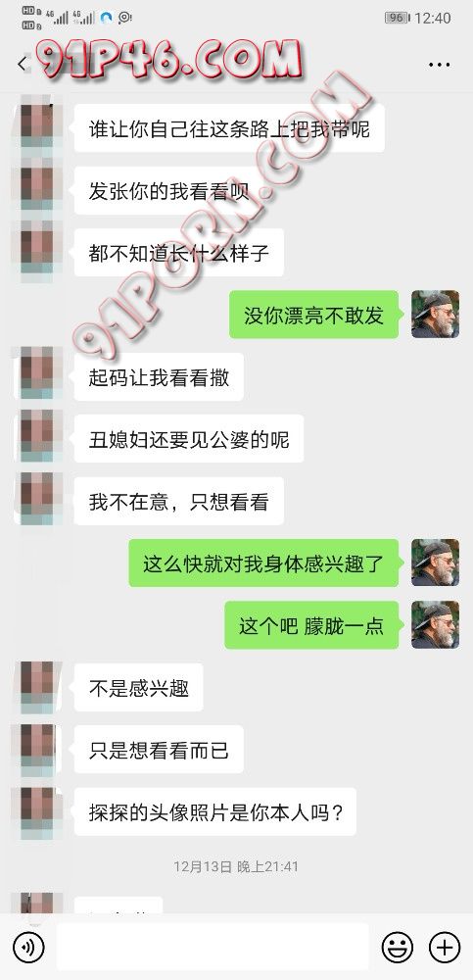Tap sender avatar beside 没你漂亮不敢发
Image resolution: width=473 pixels, height=980 pixels.
[435, 315]
